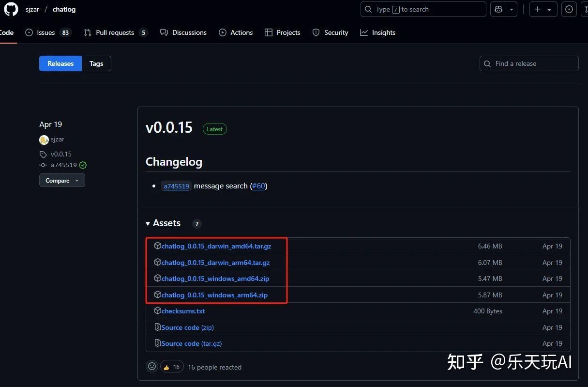Click the smiley reaction picker icon
The width and height of the screenshot is (588, 387).
pyautogui.click(x=151, y=367)
